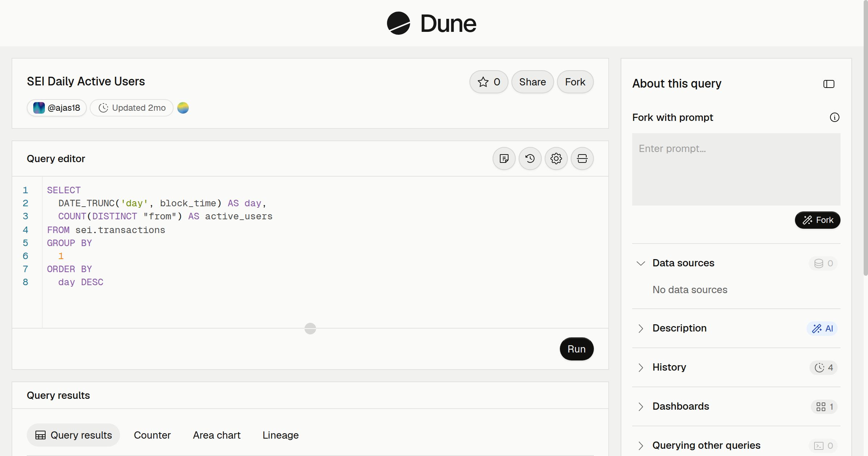Run the query
The image size is (868, 456).
(x=576, y=349)
